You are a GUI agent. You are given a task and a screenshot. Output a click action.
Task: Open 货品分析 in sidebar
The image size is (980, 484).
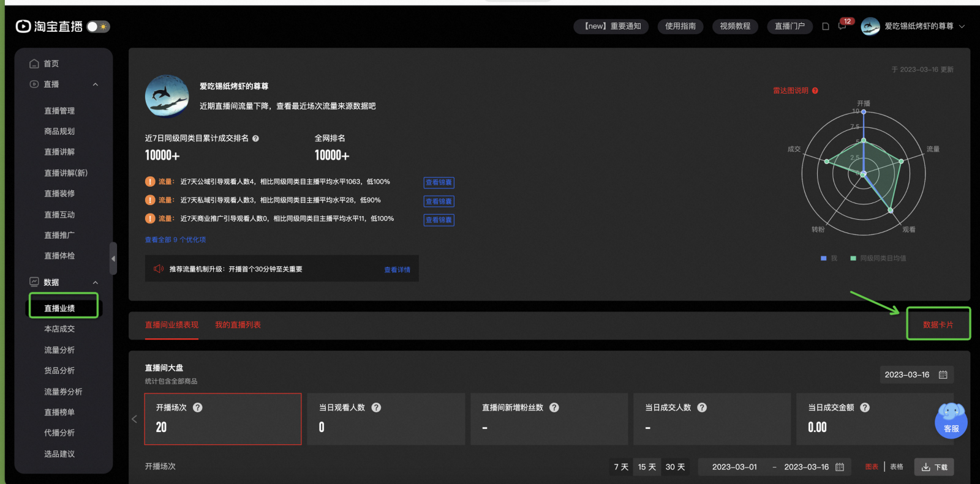pyautogui.click(x=59, y=371)
